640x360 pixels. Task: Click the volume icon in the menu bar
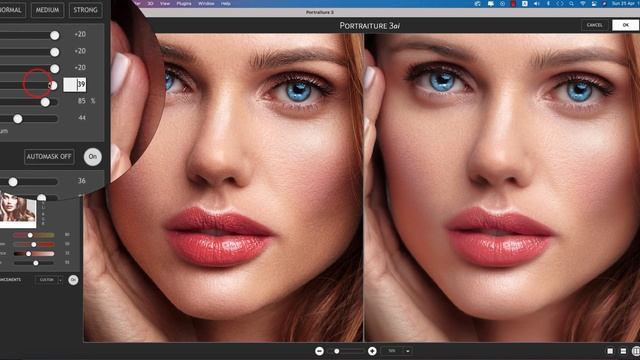pos(536,3)
